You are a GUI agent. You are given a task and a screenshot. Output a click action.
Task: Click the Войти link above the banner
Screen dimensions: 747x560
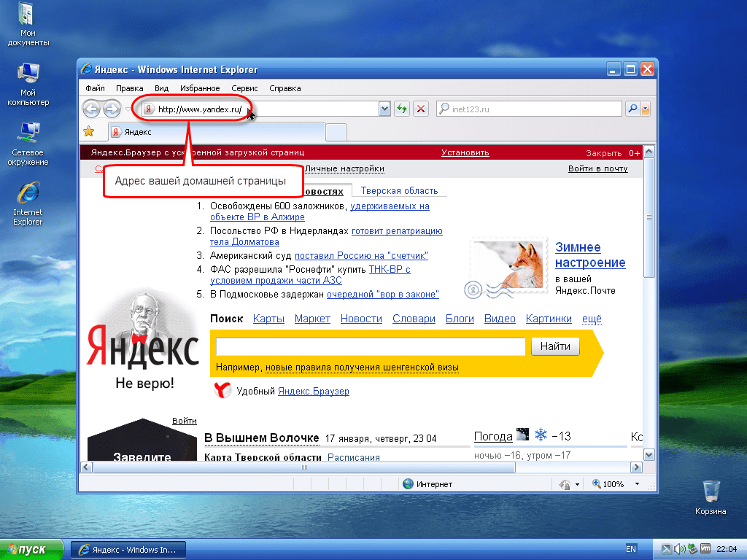point(185,421)
